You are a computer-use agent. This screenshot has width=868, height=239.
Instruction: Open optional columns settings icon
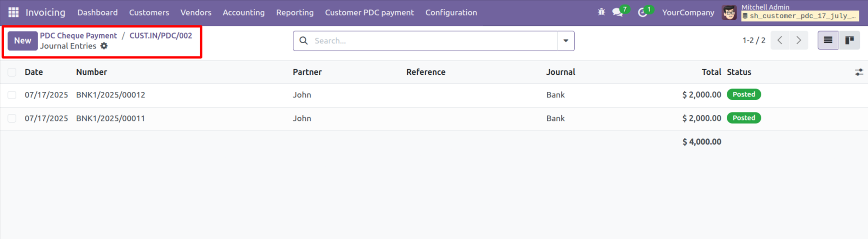(x=859, y=72)
